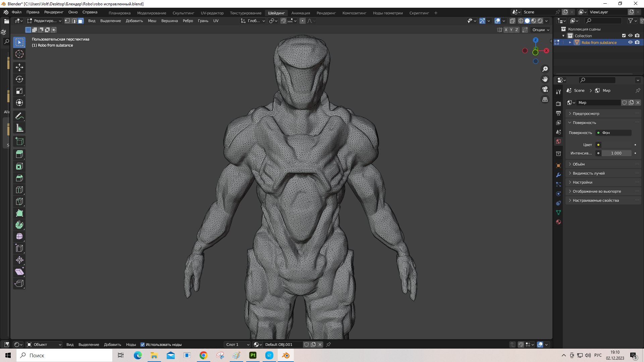Enable vertex select mode
Viewport: 644px width, 362px height.
pos(67,21)
